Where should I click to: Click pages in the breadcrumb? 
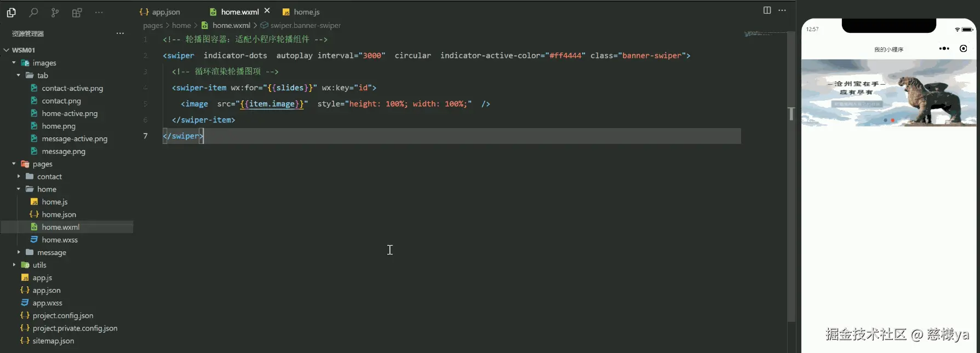pos(153,26)
